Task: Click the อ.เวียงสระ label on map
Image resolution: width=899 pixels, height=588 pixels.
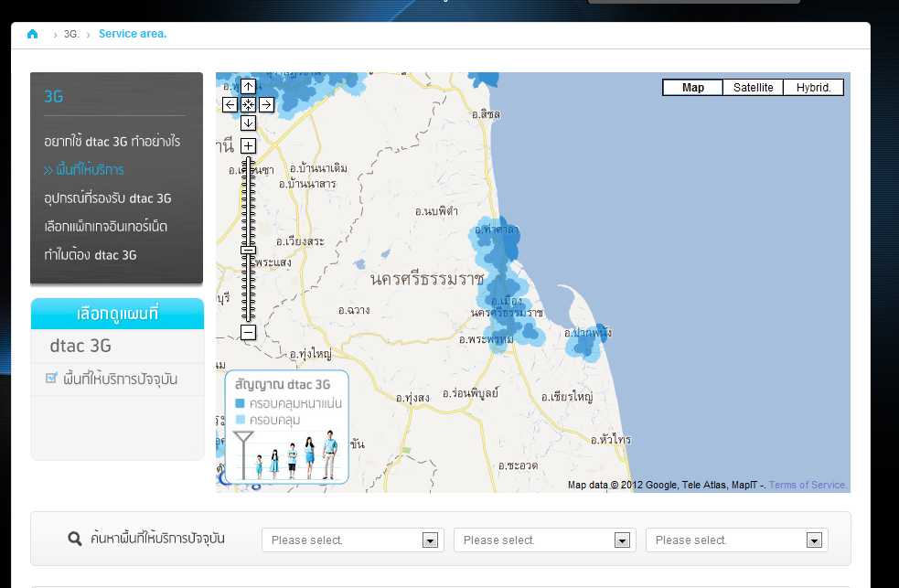Action: 300,241
